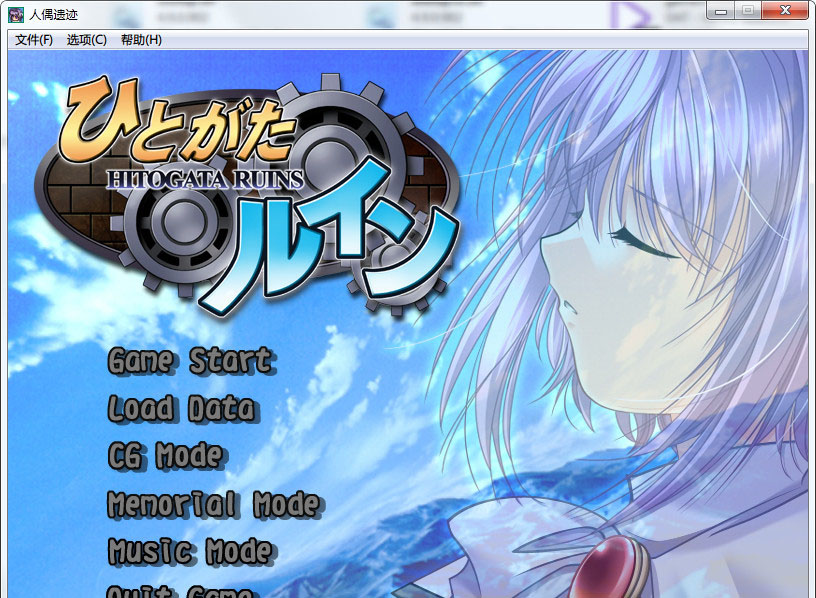Click the red brooch gem on character
The height and width of the screenshot is (598, 816).
point(614,568)
